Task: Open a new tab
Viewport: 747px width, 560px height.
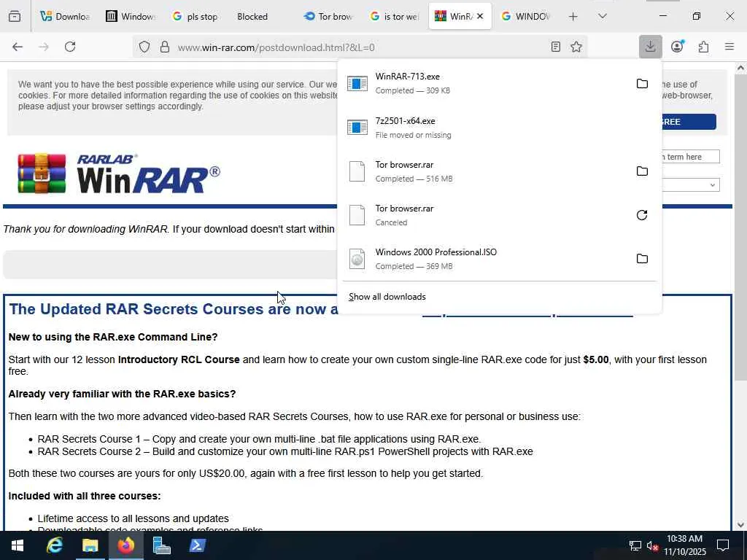Action: pyautogui.click(x=573, y=17)
